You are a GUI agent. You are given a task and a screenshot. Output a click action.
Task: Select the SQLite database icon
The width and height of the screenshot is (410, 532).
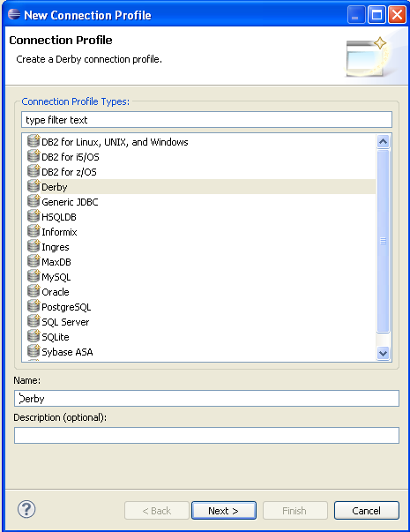tap(34, 336)
